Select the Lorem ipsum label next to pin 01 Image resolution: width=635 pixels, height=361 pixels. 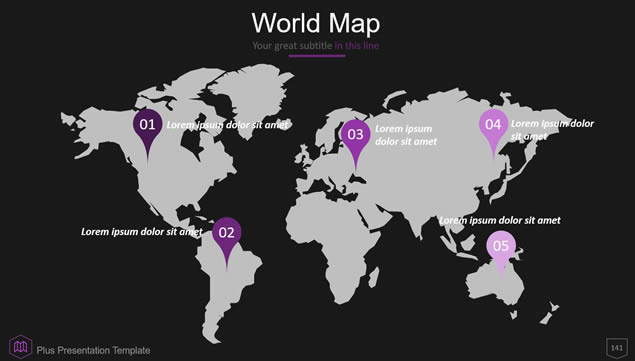[x=227, y=125]
